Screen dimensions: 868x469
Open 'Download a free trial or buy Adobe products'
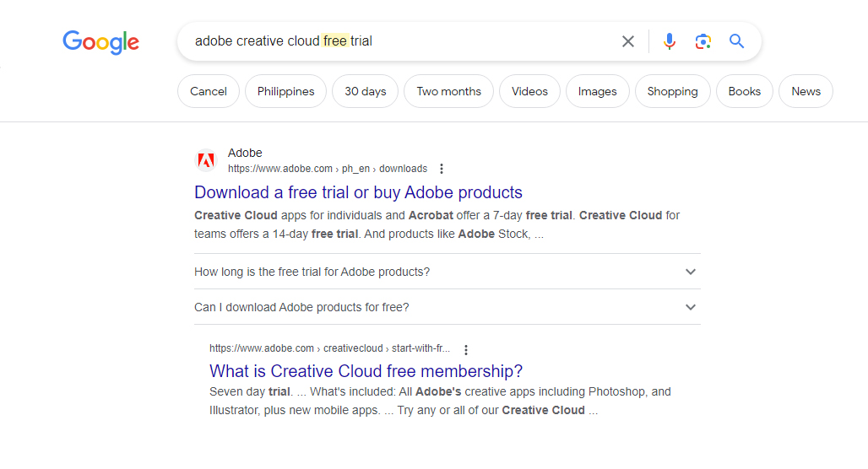click(358, 192)
